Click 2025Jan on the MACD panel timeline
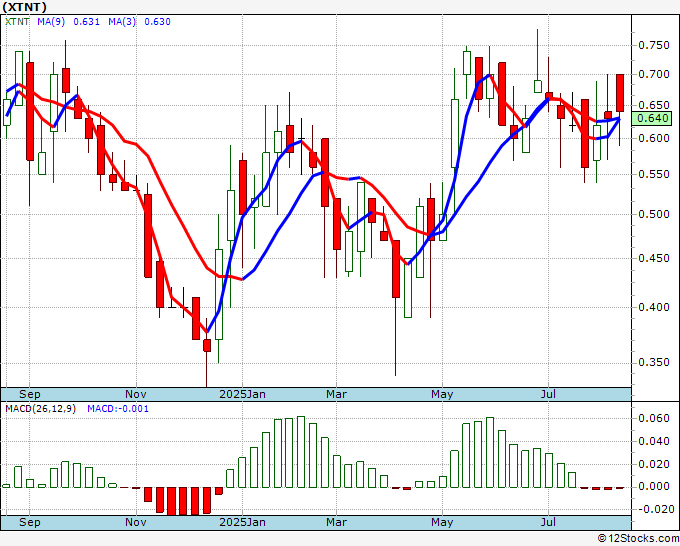The height and width of the screenshot is (546, 680). pos(242,522)
